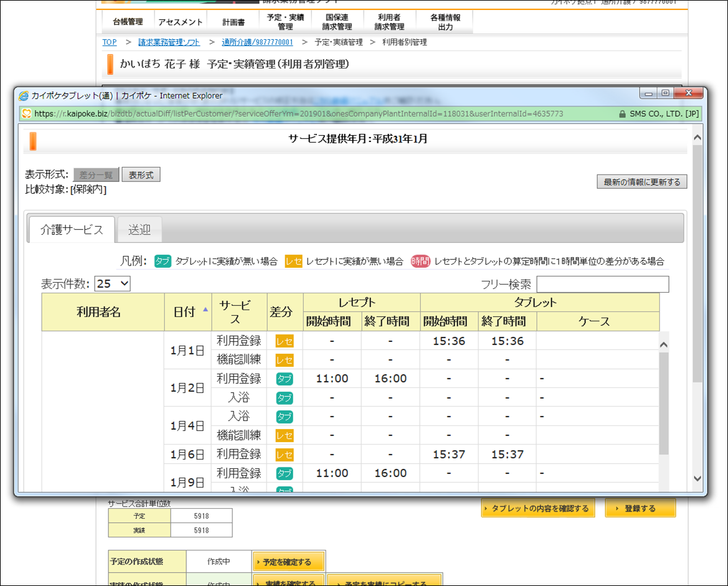Click タブ badge on 1月4日 入浴 row
Image resolution: width=728 pixels, height=586 pixels.
(x=285, y=417)
